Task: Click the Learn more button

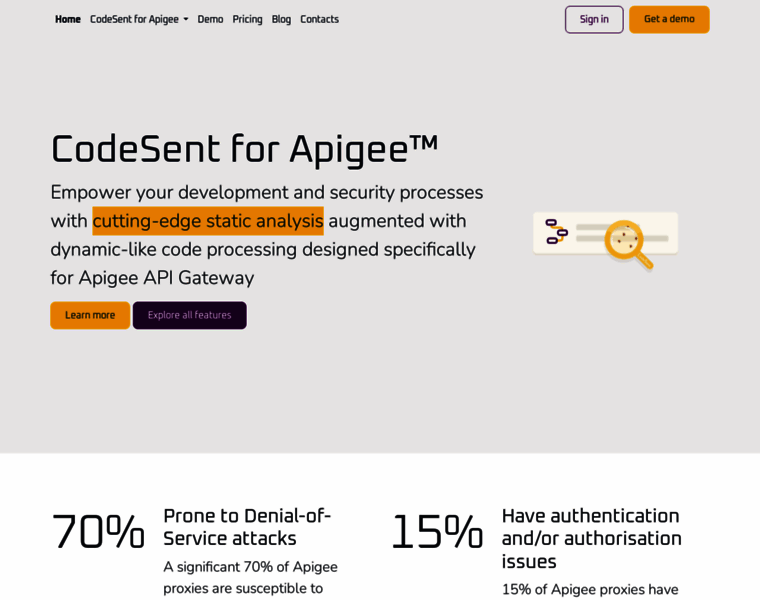Action: (x=90, y=315)
